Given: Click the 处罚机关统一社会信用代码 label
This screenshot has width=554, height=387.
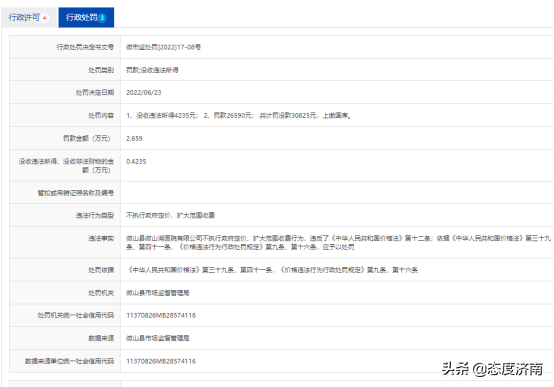Looking at the screenshot, I should click(76, 315).
